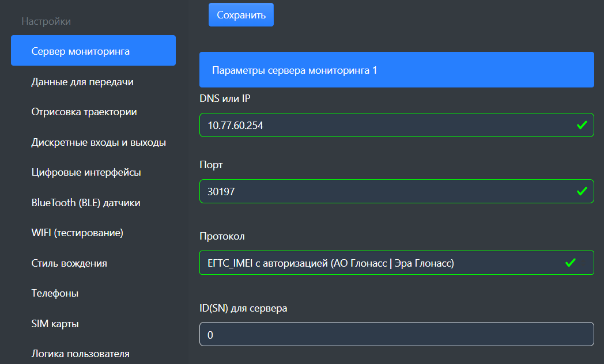Image resolution: width=604 pixels, height=364 pixels.
Task: Open SIM карты settings
Action: pyautogui.click(x=55, y=324)
